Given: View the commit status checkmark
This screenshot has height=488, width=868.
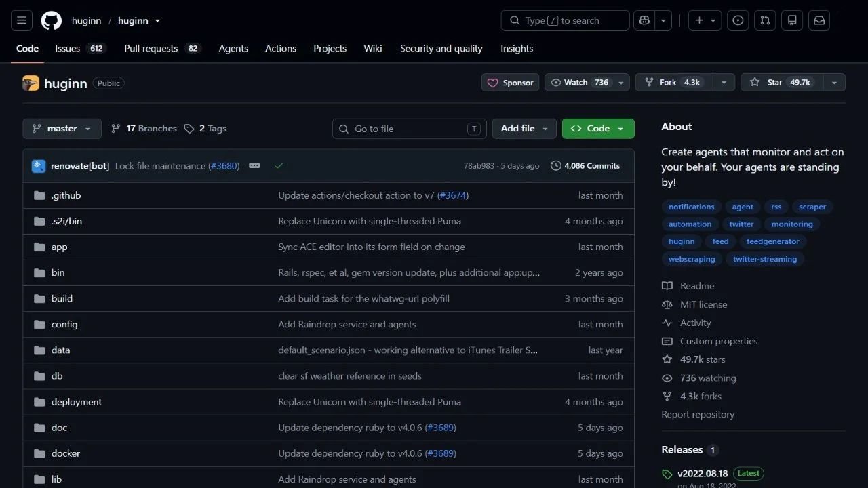Looking at the screenshot, I should tap(279, 166).
